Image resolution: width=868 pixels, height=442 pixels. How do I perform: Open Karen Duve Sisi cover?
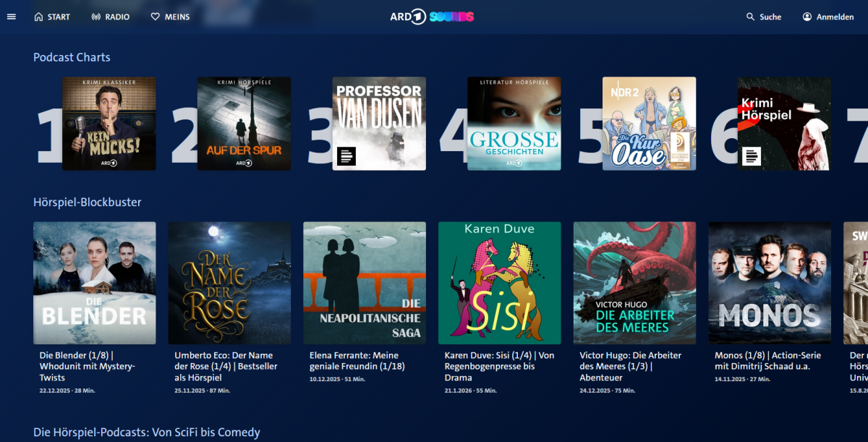pos(500,283)
